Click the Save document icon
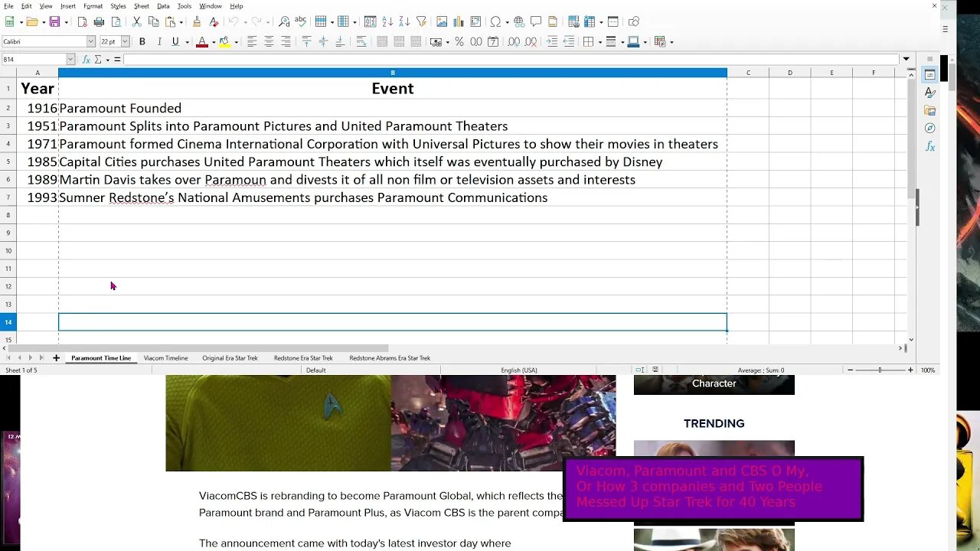Image resolution: width=980 pixels, height=551 pixels. pos(54,21)
